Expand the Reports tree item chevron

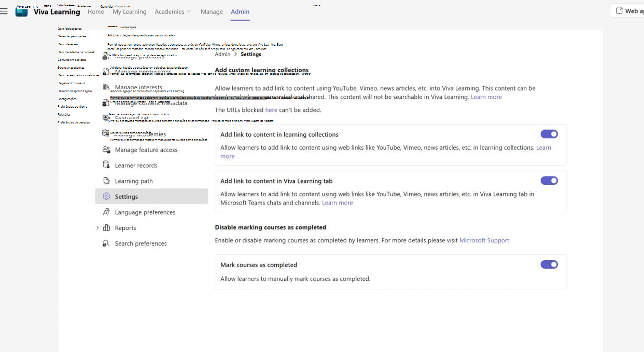tap(98, 228)
